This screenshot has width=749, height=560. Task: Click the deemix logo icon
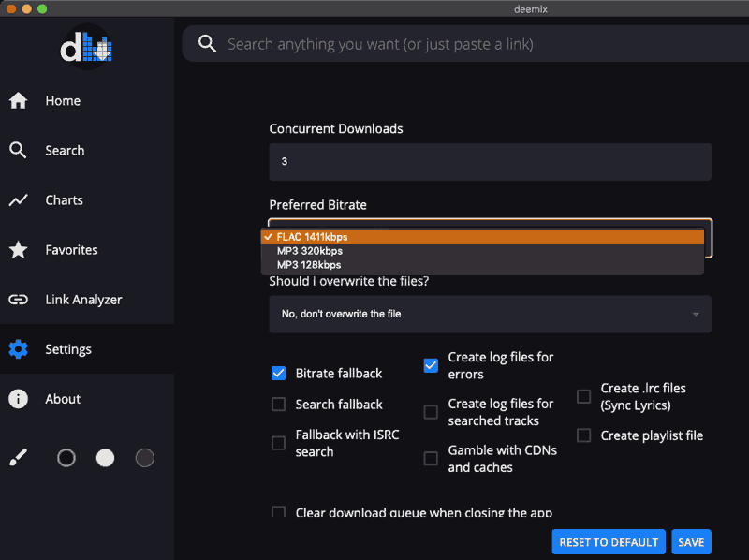(x=86, y=48)
